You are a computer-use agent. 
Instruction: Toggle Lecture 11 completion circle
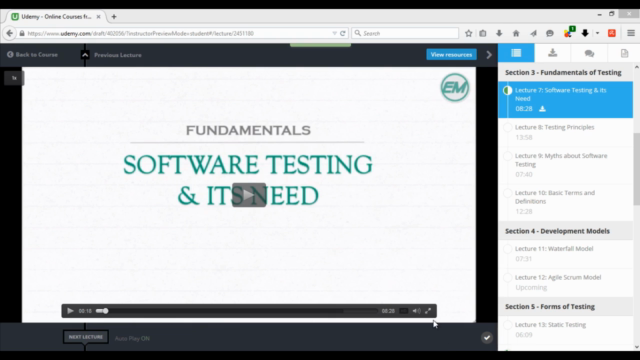click(507, 249)
